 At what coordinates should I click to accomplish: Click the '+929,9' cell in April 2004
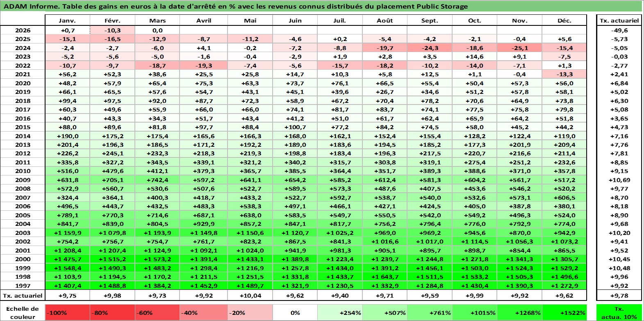[204, 224]
